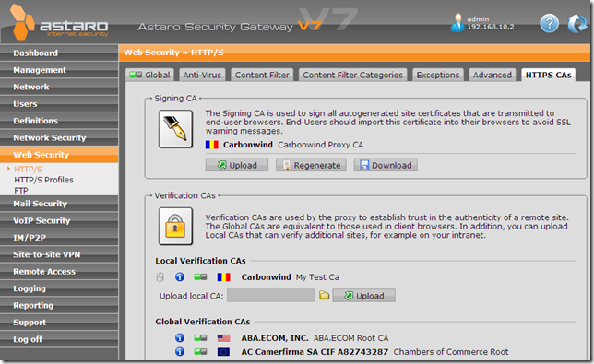Open the Support menu
Screen dimensions: 594x364
coord(59,323)
